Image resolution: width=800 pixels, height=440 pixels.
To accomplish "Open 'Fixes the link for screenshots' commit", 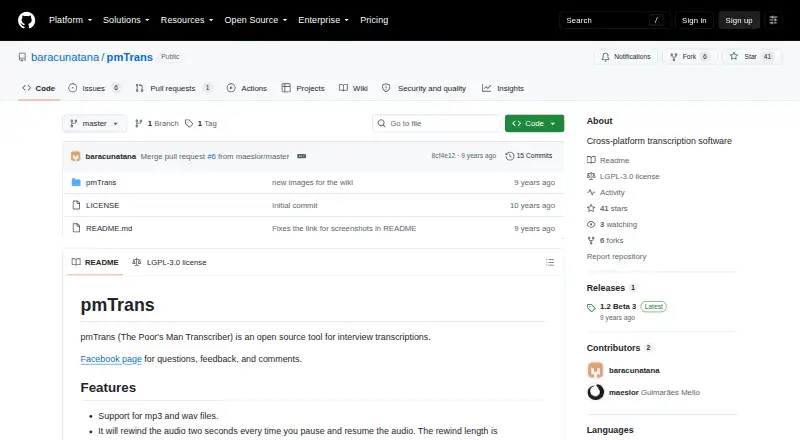I will tap(344, 228).
